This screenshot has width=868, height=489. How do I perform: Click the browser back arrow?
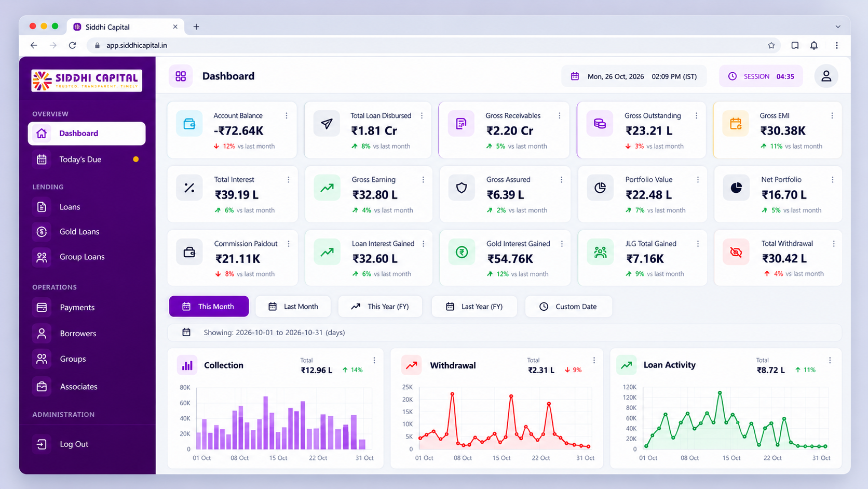(x=34, y=45)
